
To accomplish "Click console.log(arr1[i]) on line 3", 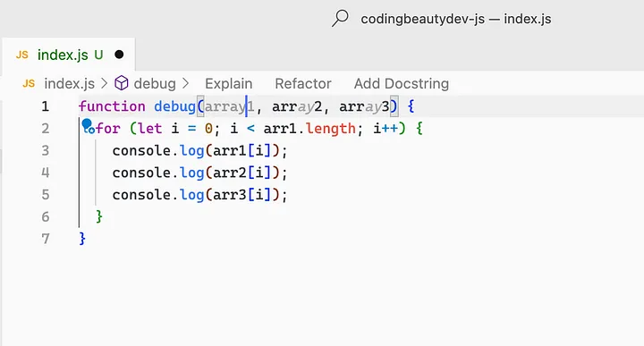I will pos(196,151).
